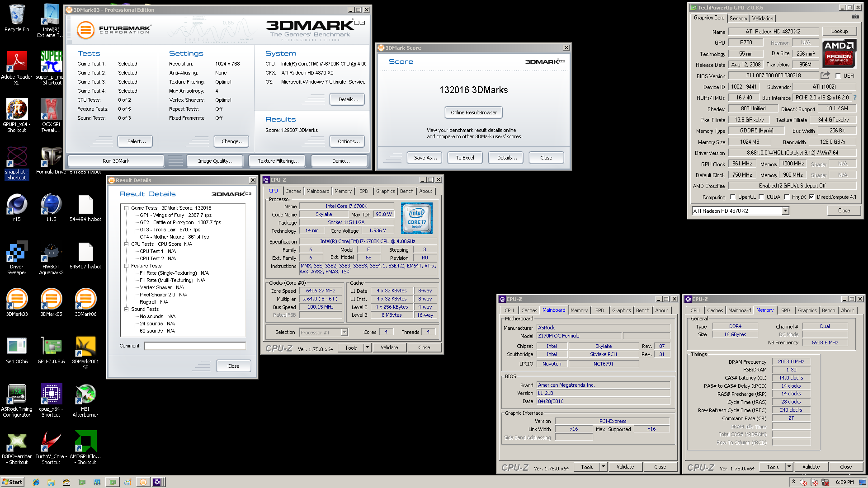Open GPU selection dropdown in GPU-Z
Screen dimensions: 868x488
coord(785,211)
